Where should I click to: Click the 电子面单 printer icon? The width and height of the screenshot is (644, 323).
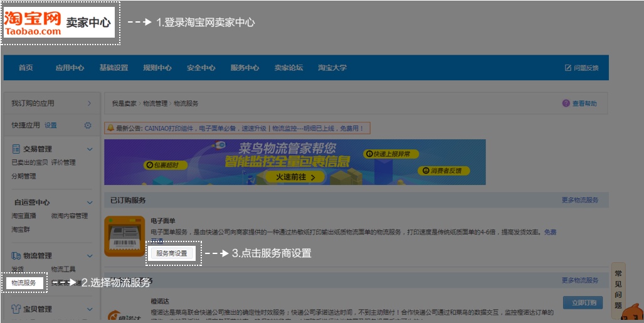coord(124,236)
